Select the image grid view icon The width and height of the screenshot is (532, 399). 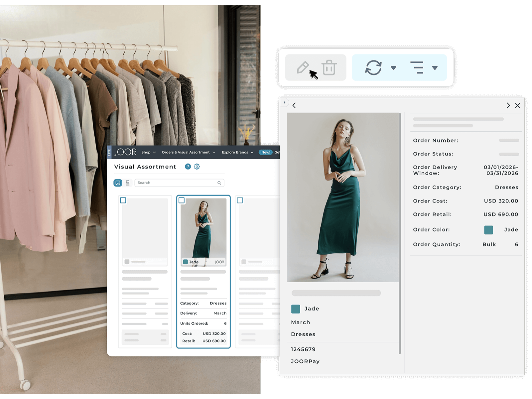point(118,182)
